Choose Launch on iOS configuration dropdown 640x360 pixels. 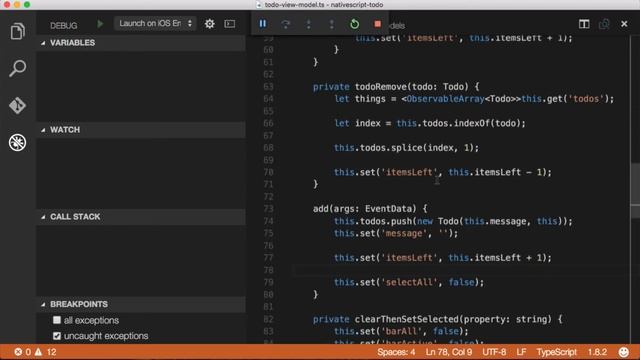(x=155, y=23)
